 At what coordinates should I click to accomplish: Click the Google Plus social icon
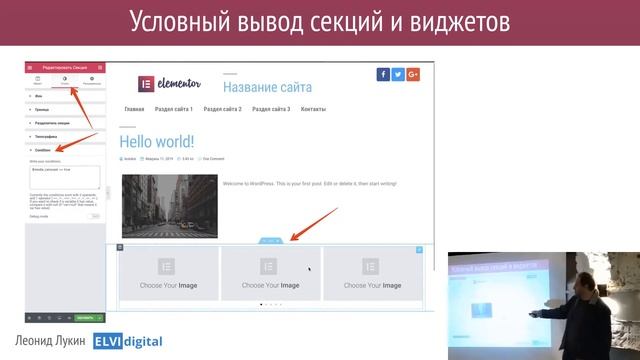(413, 74)
